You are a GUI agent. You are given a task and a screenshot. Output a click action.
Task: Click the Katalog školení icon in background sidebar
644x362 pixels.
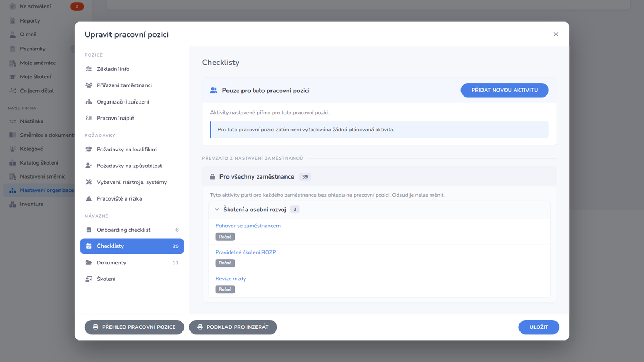tap(12, 162)
